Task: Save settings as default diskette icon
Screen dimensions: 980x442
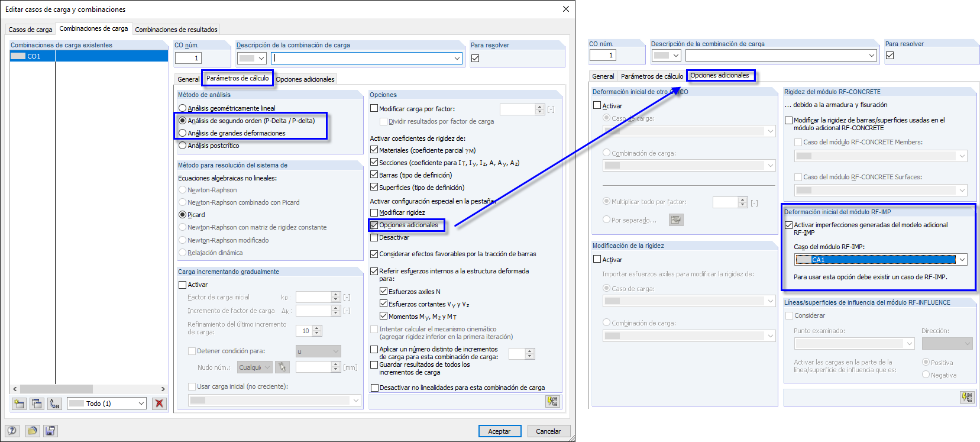Action: [50, 431]
